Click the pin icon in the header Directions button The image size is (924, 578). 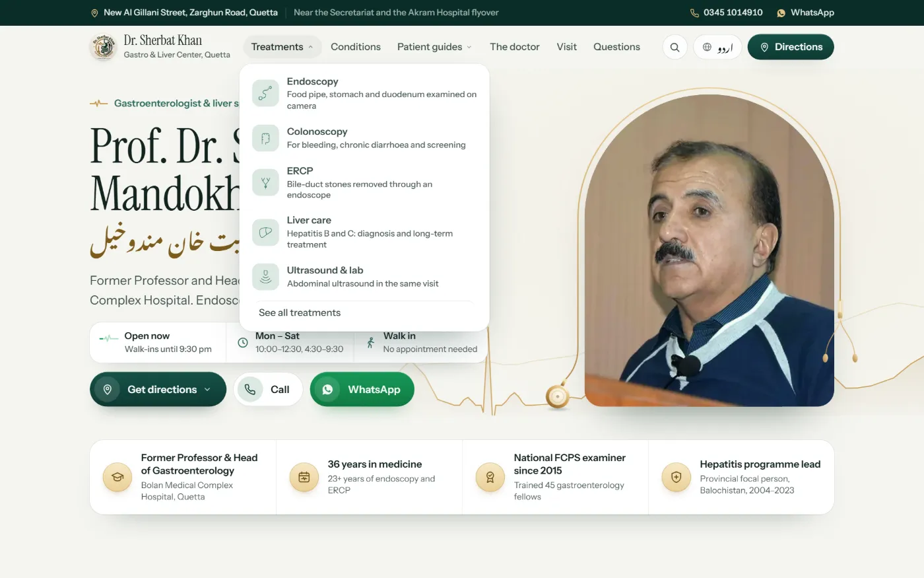764,47
